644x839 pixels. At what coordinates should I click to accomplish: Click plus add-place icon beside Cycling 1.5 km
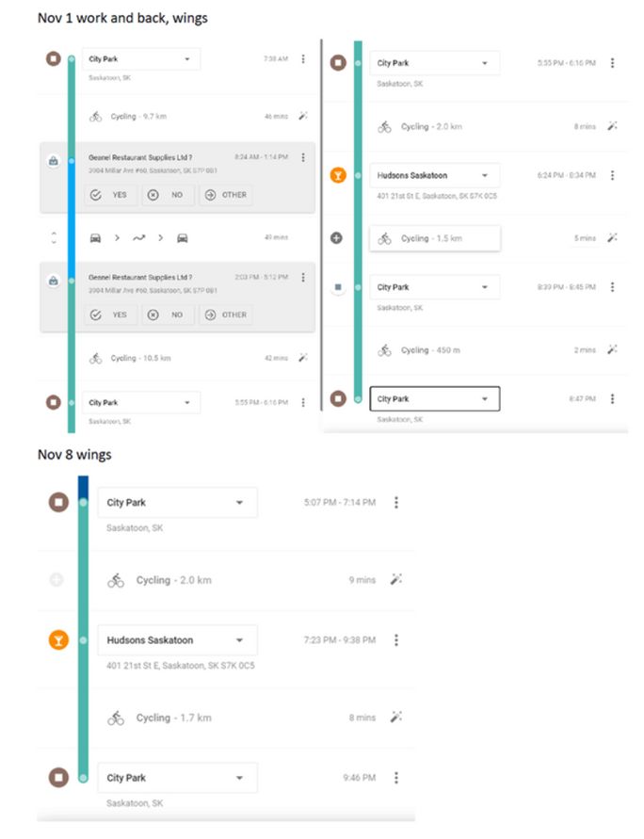point(337,238)
